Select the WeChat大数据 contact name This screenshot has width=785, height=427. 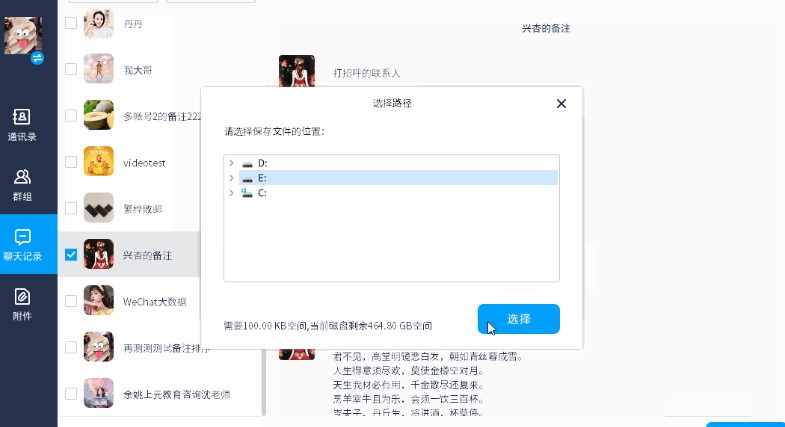point(155,302)
